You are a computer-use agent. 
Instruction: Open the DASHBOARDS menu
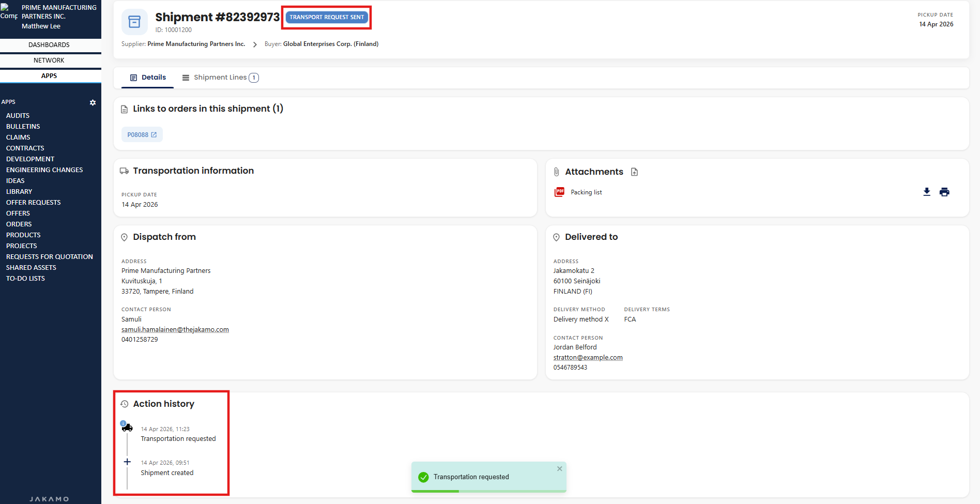(49, 45)
